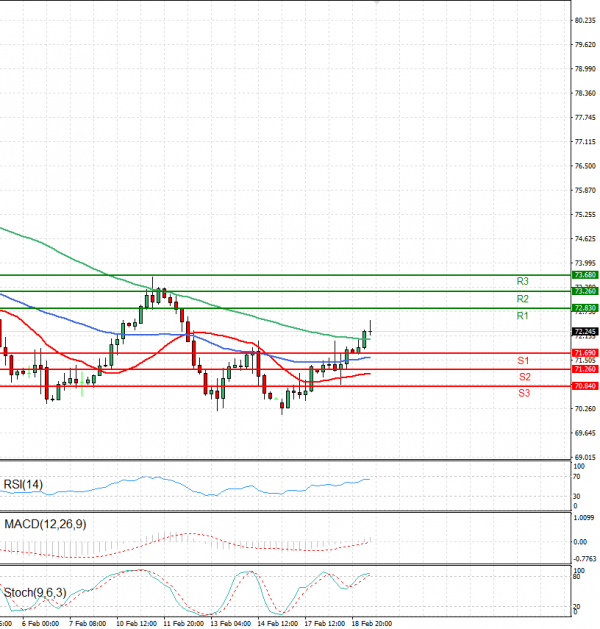The width and height of the screenshot is (600, 629).
Task: Click the 7 Feb 08:00 time label
Action: (87, 623)
